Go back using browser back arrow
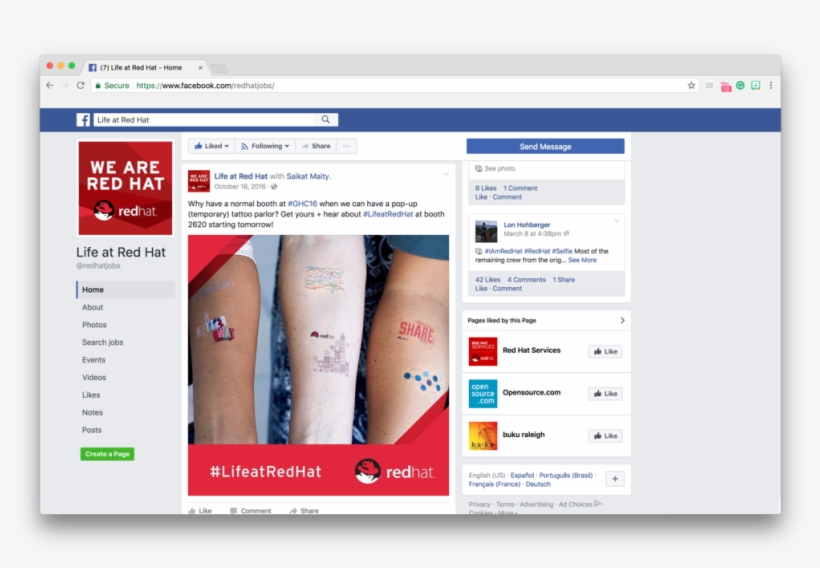Viewport: 820px width, 568px height. [x=50, y=85]
